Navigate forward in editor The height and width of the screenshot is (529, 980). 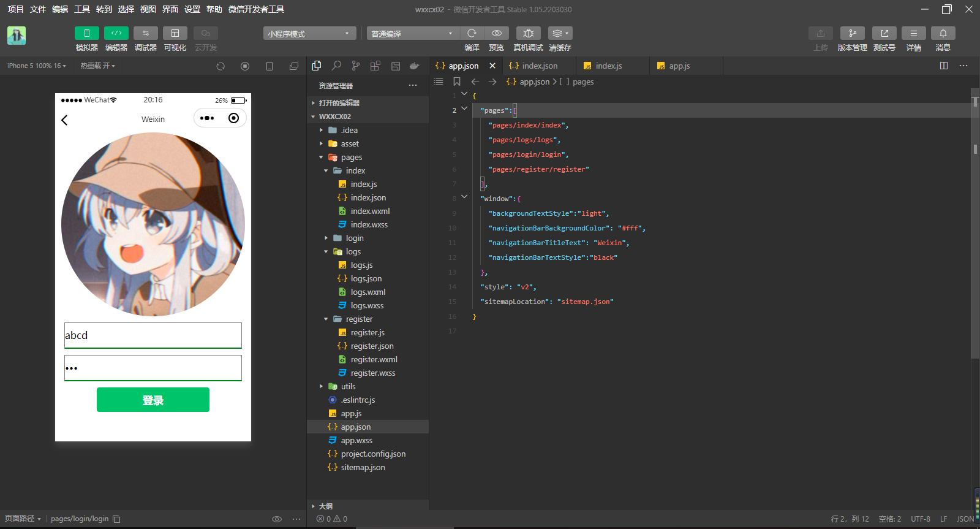[492, 82]
